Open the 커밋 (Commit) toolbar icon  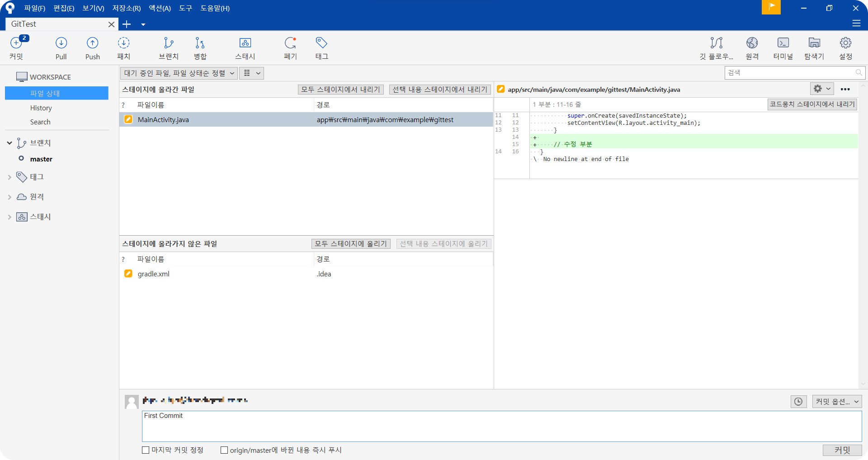click(x=17, y=47)
